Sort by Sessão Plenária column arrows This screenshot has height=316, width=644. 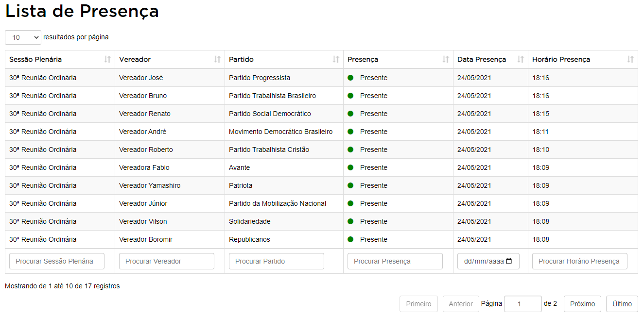107,59
